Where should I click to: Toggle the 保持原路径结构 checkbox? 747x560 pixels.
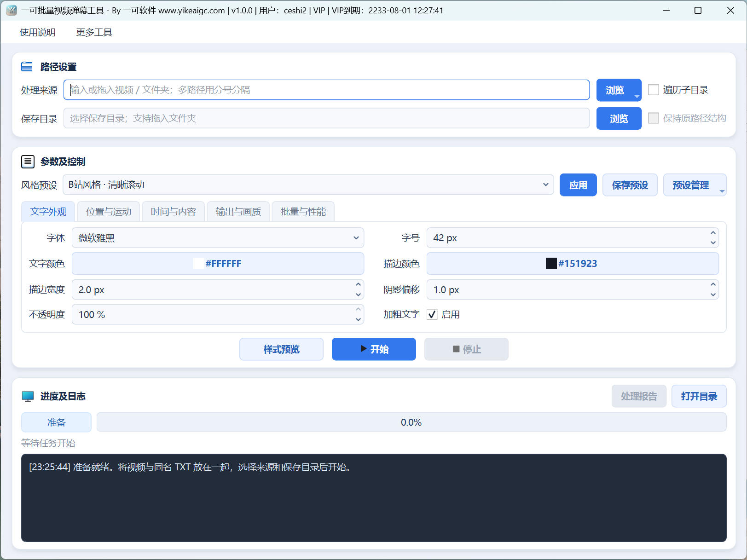[x=653, y=118]
